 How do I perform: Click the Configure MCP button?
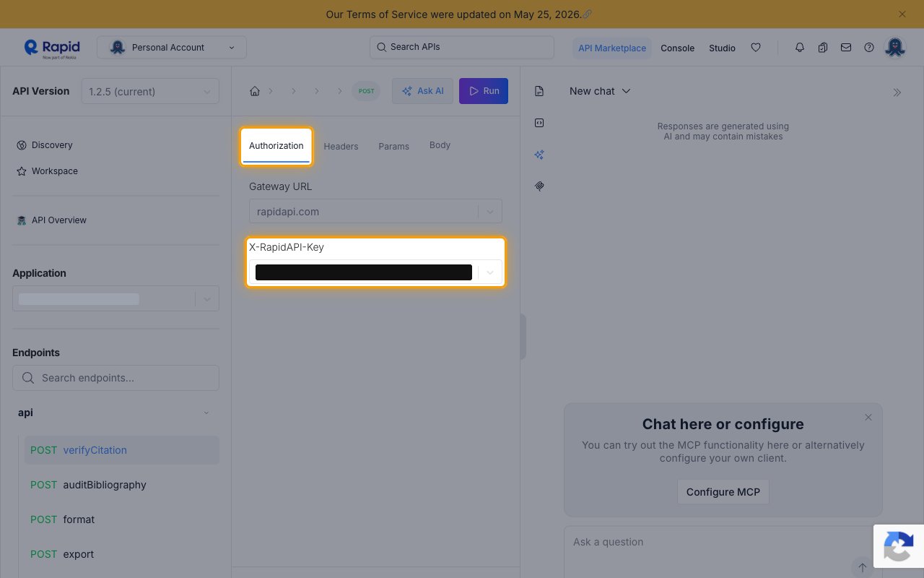pos(723,492)
